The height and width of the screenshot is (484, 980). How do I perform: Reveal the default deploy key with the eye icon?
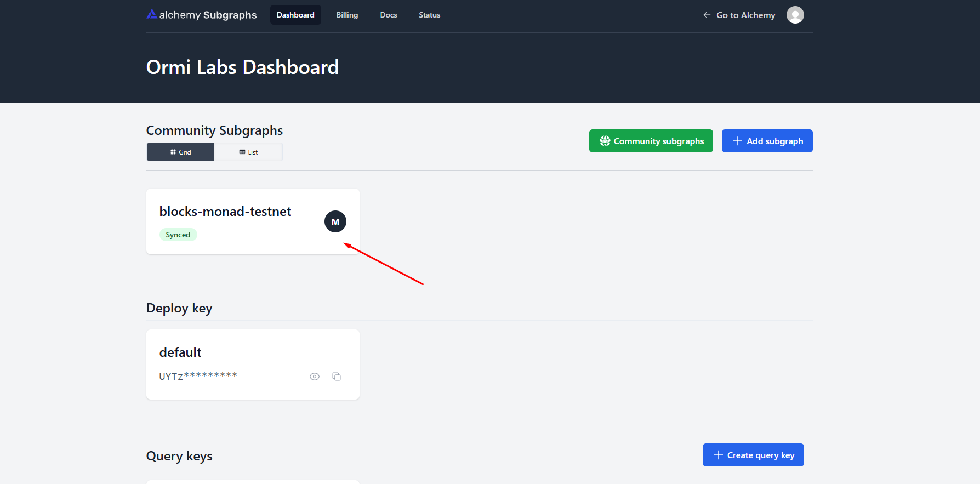[x=315, y=377]
